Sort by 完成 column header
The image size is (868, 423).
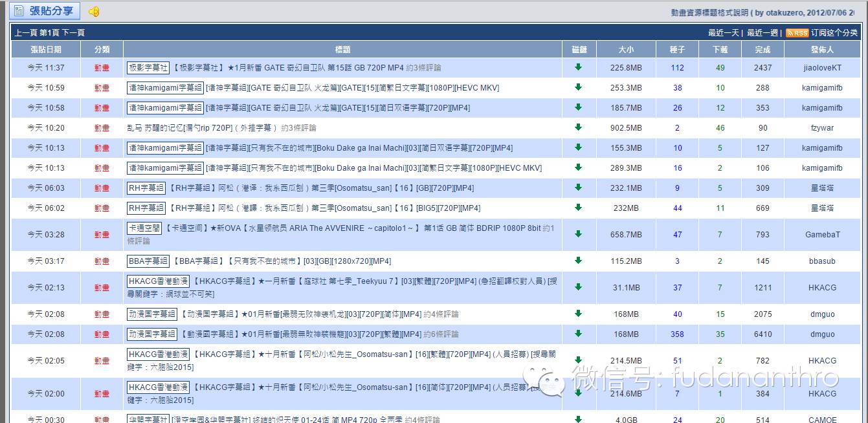pos(763,49)
